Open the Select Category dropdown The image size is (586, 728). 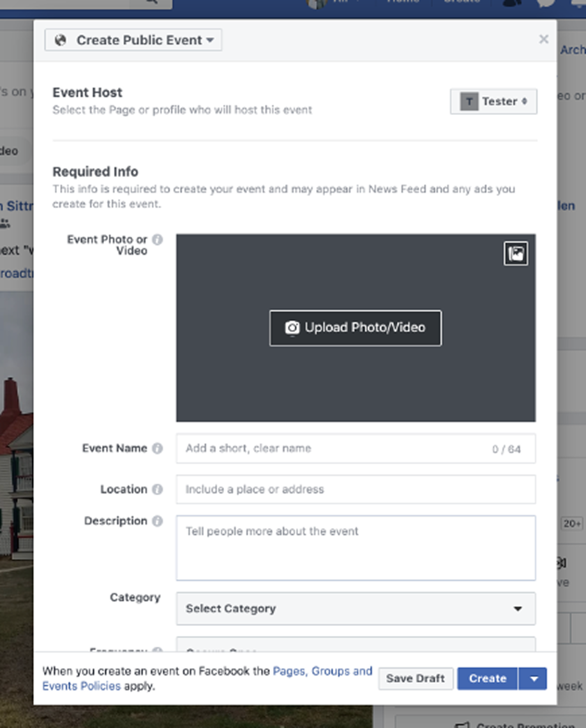pyautogui.click(x=356, y=609)
